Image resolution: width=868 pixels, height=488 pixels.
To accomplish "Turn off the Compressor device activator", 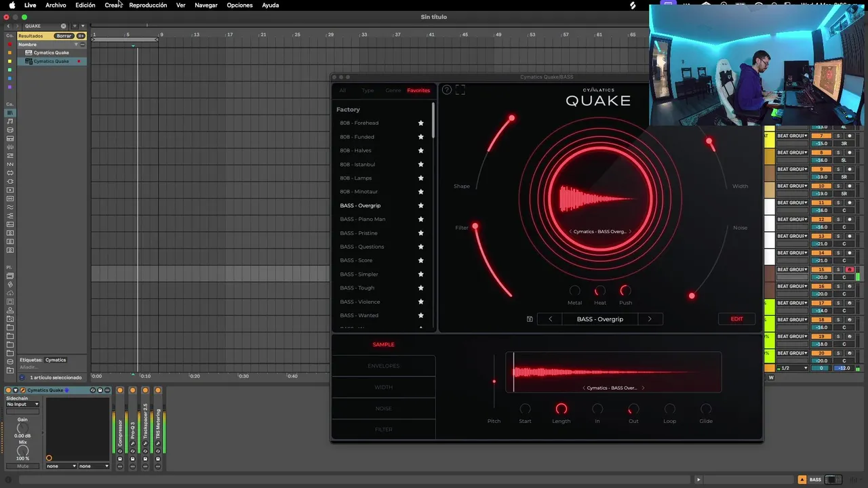I will (x=120, y=390).
